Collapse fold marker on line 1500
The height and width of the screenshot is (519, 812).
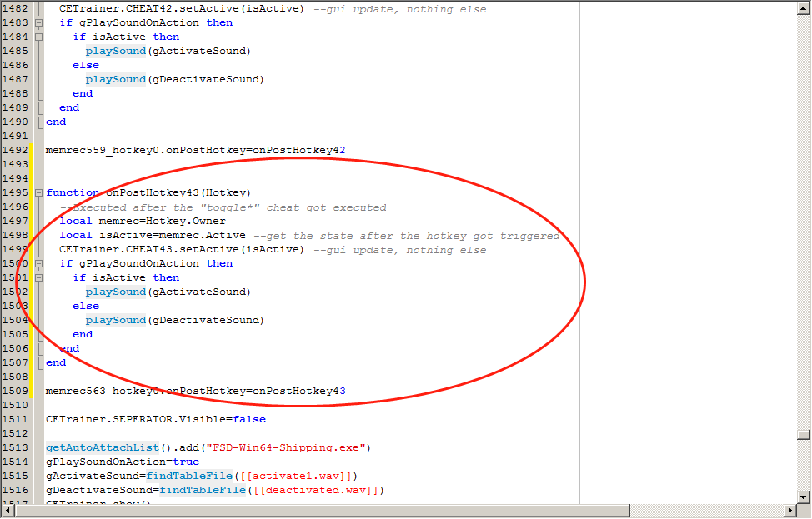click(38, 263)
